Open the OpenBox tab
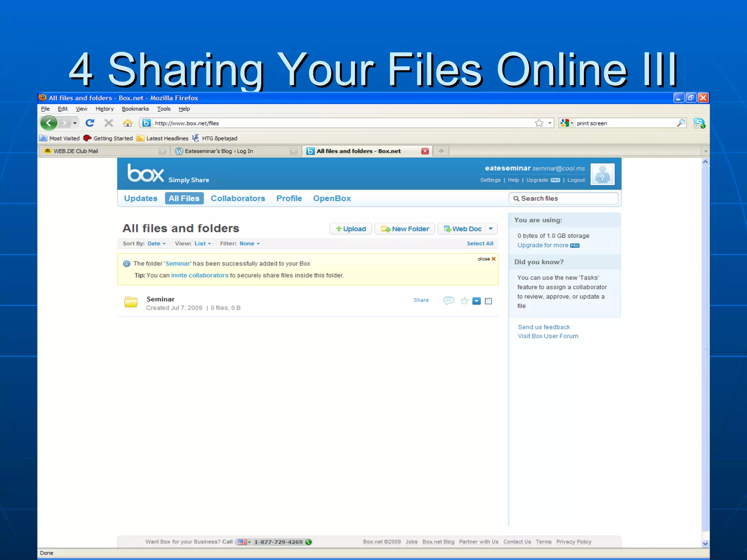The image size is (747, 560). point(332,198)
